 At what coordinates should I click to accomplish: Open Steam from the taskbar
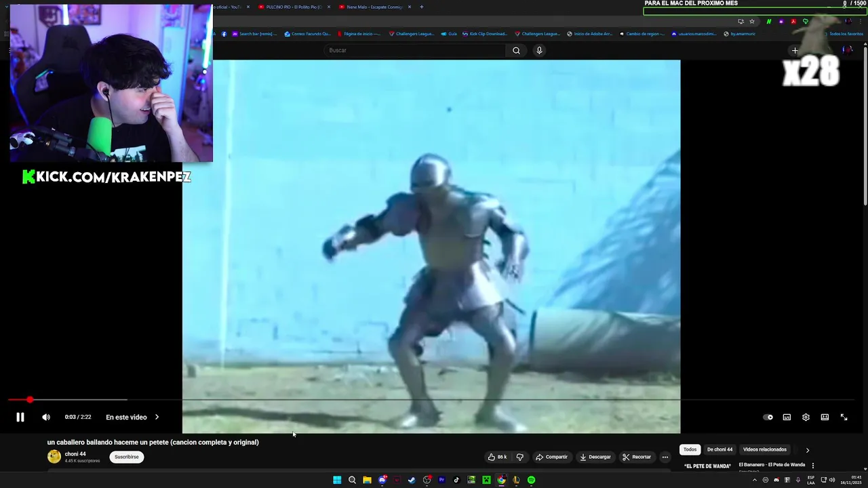(412, 480)
